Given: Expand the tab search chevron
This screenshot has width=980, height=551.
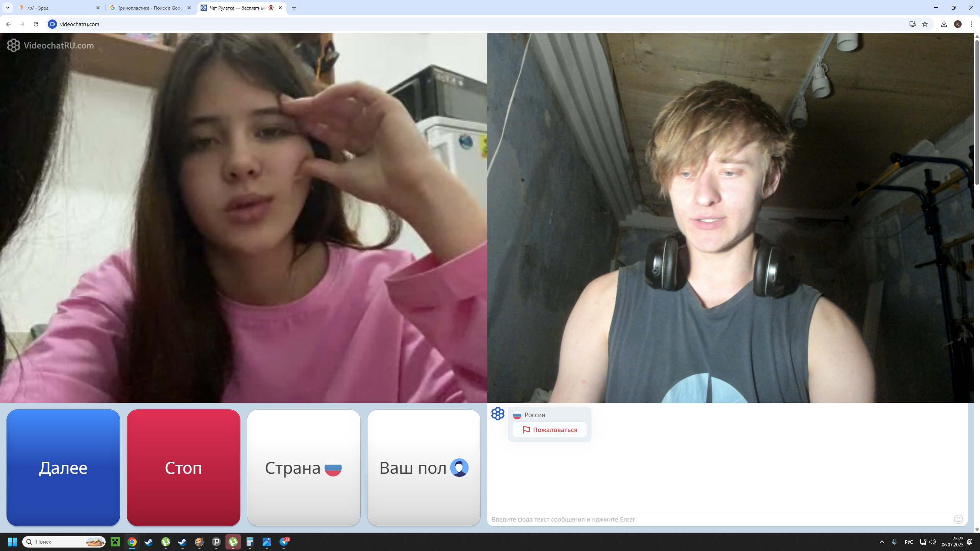Looking at the screenshot, I should click(x=7, y=8).
